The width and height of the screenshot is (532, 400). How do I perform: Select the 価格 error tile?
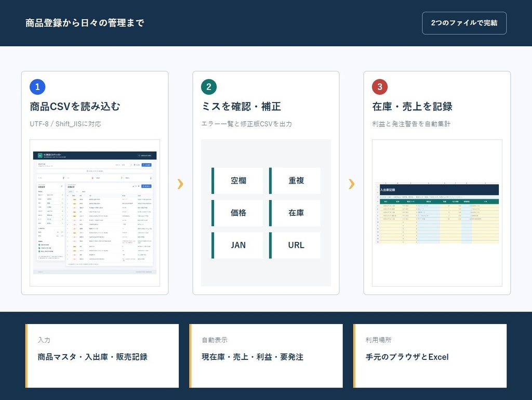click(237, 213)
